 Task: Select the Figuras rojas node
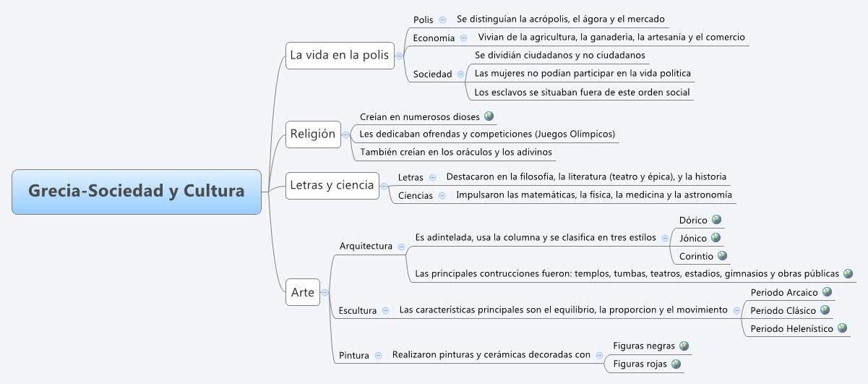point(640,364)
